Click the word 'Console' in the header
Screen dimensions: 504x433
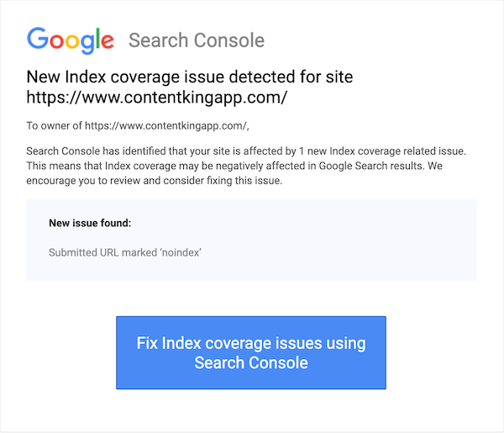click(229, 40)
